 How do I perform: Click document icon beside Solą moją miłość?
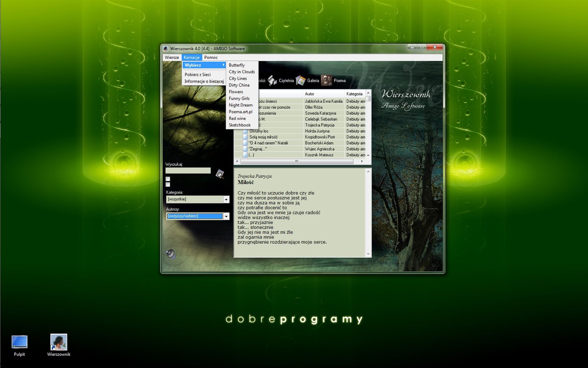point(245,137)
